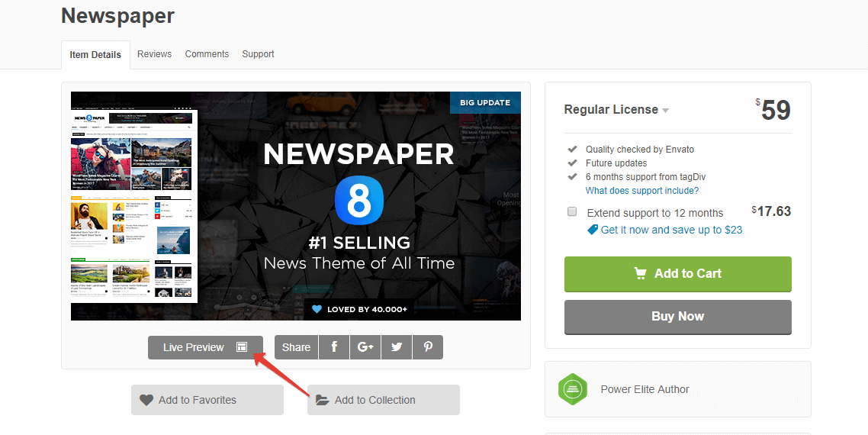Share on Facebook icon
Image resolution: width=868 pixels, height=435 pixels.
pos(334,347)
